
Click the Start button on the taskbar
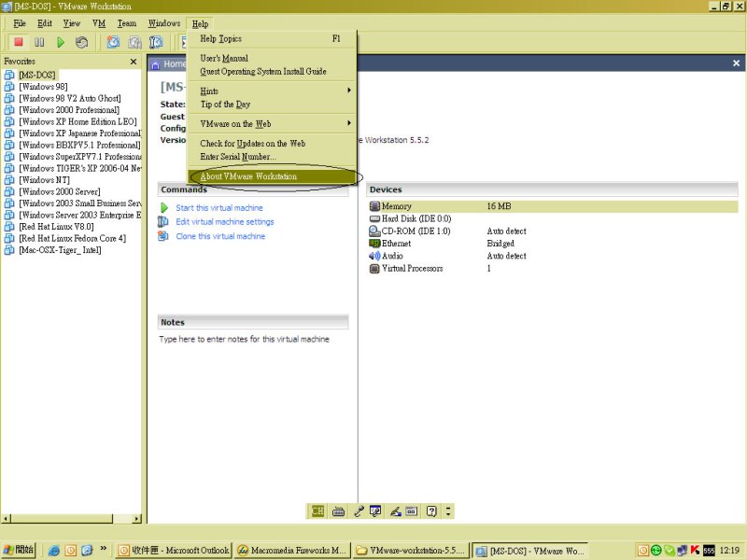tap(19, 550)
